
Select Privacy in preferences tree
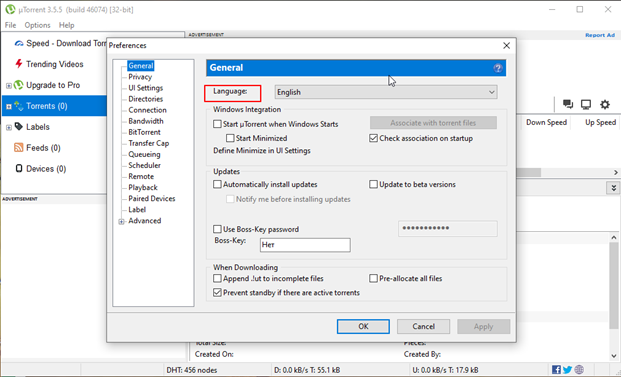tap(140, 77)
